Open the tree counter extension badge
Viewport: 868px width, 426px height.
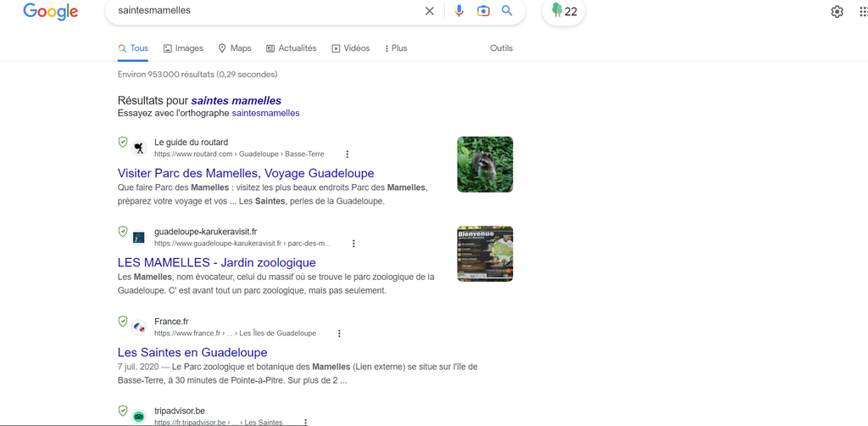[564, 11]
